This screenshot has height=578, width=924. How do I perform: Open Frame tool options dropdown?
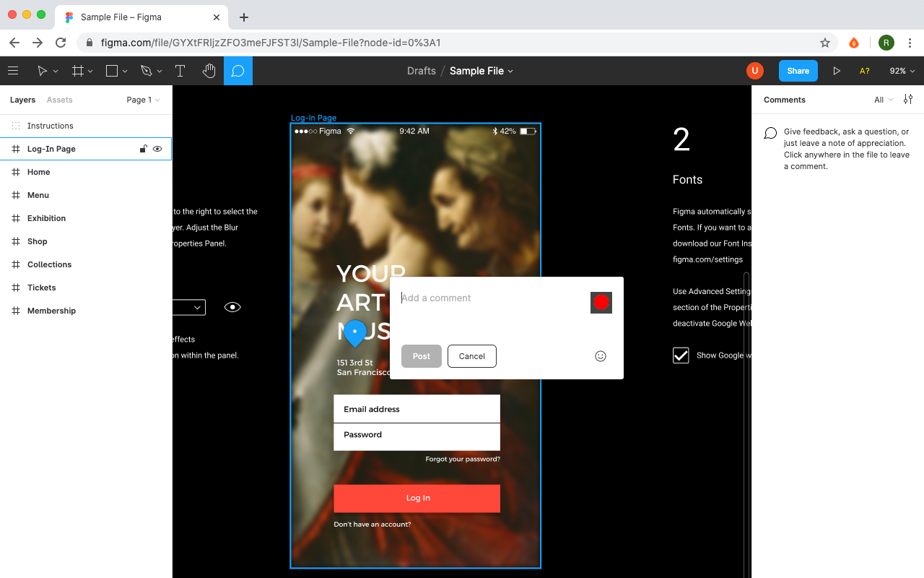(x=90, y=72)
